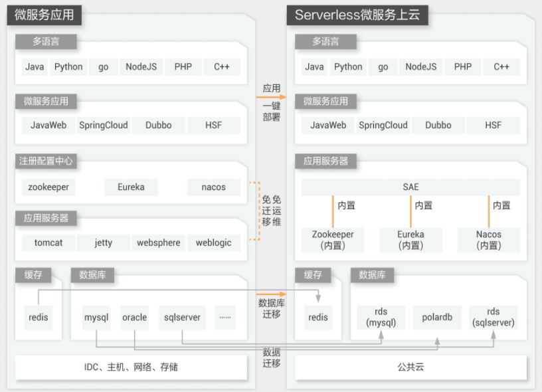Click the 数据库迁移 label between panels
This screenshot has height=392, width=542.
click(272, 309)
